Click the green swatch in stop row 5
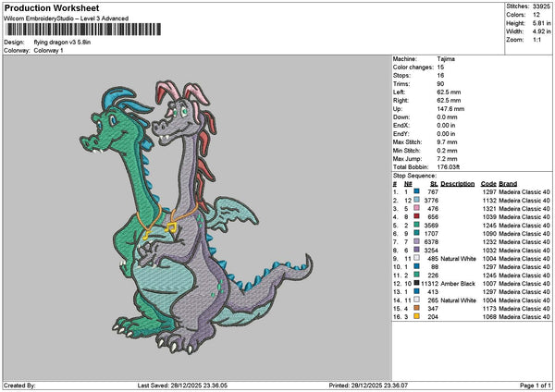 point(416,225)
